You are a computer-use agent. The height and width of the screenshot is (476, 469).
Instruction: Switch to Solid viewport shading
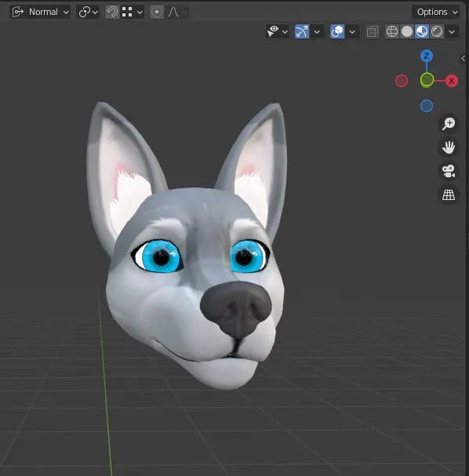point(407,31)
